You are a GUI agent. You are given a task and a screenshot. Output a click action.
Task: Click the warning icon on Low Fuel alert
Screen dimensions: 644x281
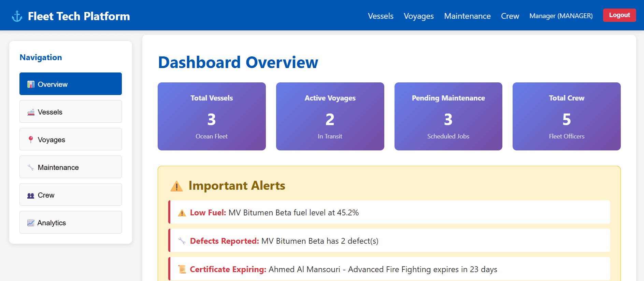[182, 213]
